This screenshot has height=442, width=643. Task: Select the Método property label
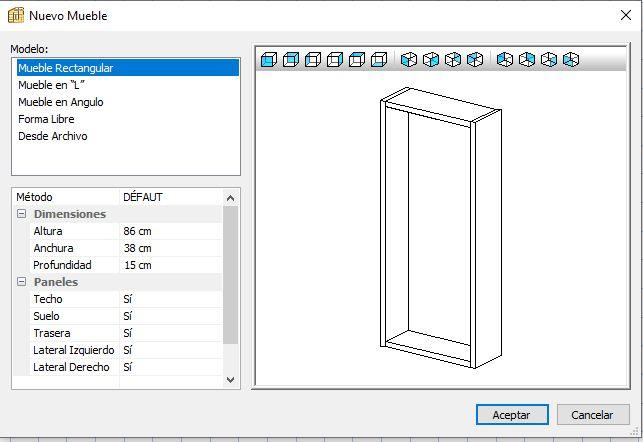click(34, 197)
